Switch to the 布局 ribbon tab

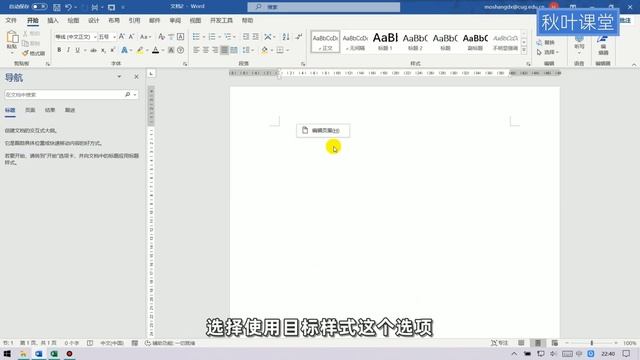click(114, 20)
